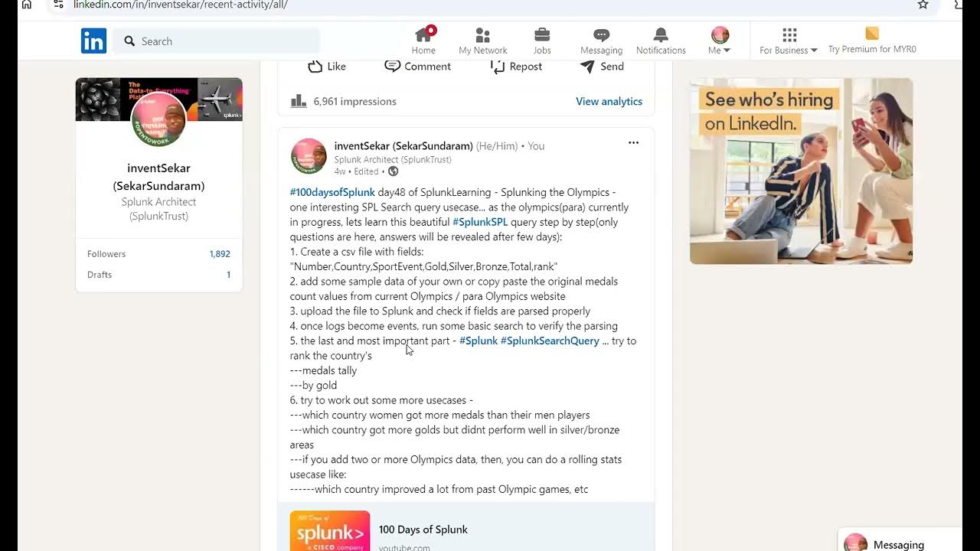
Task: Focus the LinkedIn Search field
Action: 217,41
